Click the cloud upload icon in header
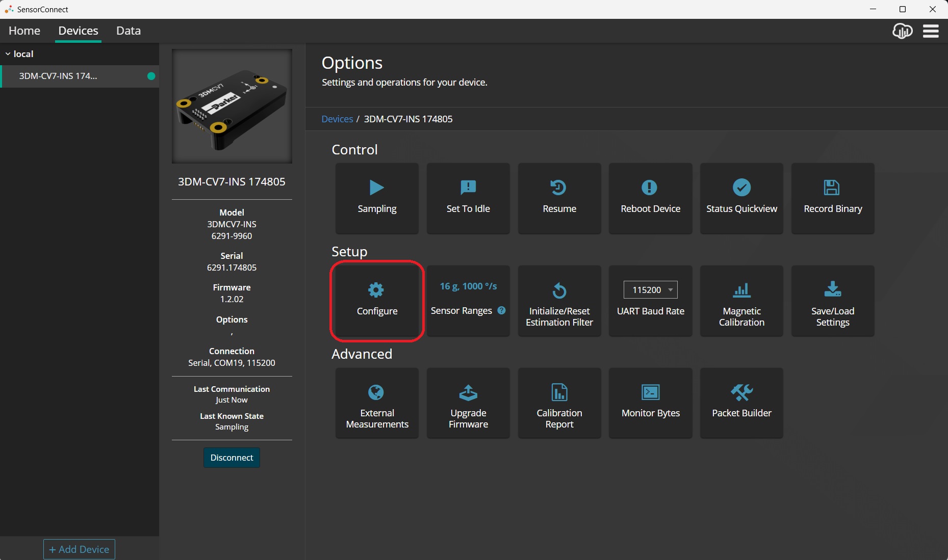This screenshot has width=948, height=560. click(x=902, y=31)
